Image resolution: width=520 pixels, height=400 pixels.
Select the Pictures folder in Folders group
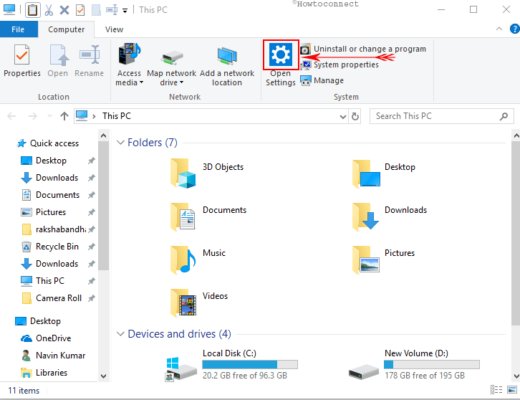coord(383,259)
